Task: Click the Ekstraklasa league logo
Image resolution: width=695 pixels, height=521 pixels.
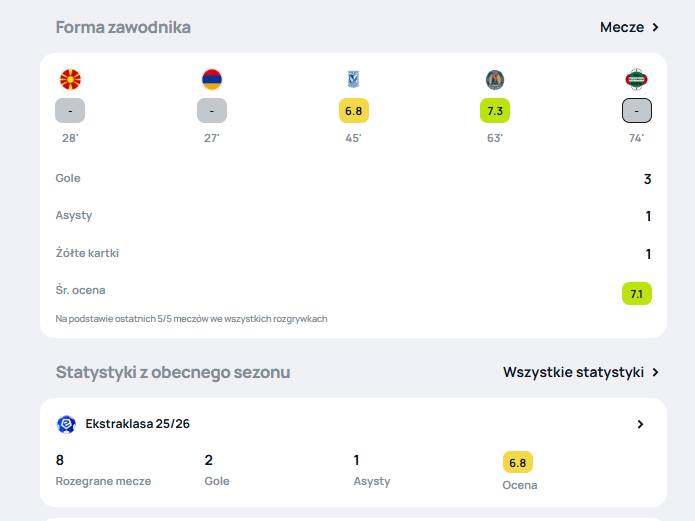Action: point(66,424)
